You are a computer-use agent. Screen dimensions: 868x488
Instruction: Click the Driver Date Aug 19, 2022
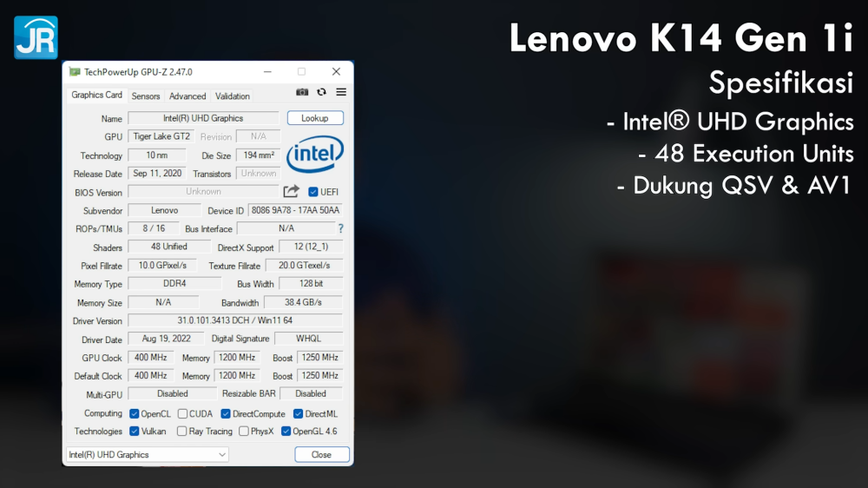pos(166,339)
